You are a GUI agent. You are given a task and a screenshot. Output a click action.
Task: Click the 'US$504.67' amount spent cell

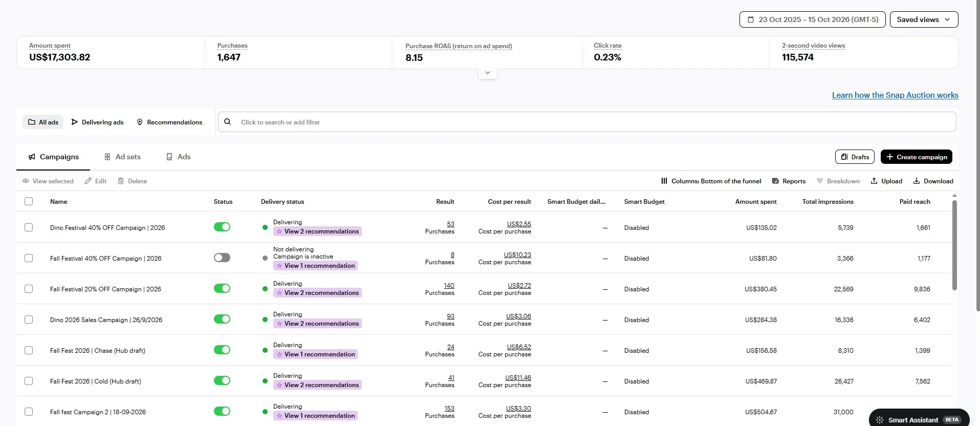[761, 412]
